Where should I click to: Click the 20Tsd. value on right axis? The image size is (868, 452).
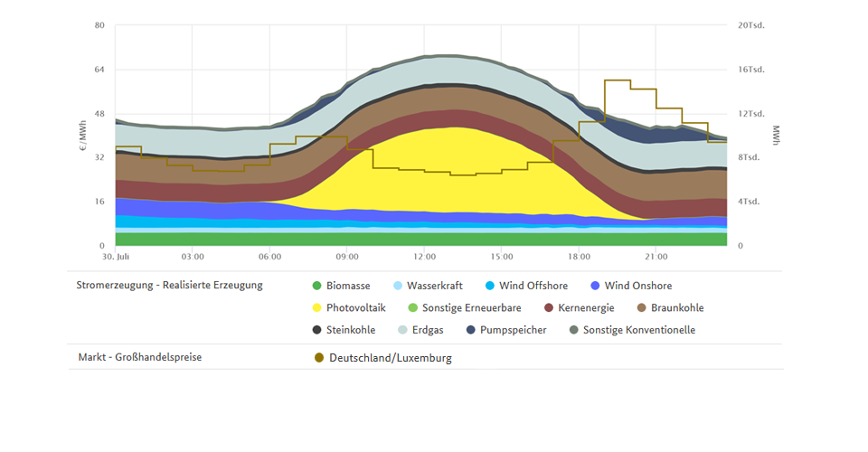[751, 25]
